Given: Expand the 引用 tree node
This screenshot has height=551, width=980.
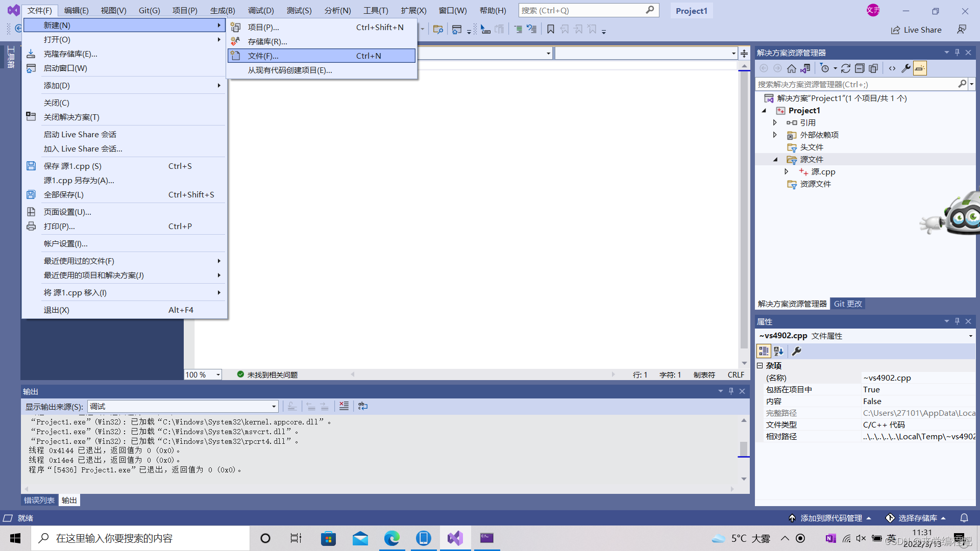Looking at the screenshot, I should point(775,122).
